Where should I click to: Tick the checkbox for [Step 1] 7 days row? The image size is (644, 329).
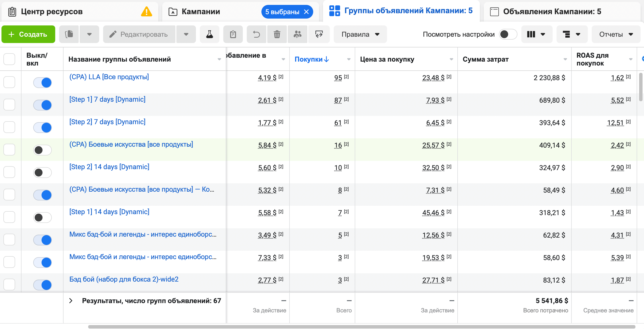[9, 105]
